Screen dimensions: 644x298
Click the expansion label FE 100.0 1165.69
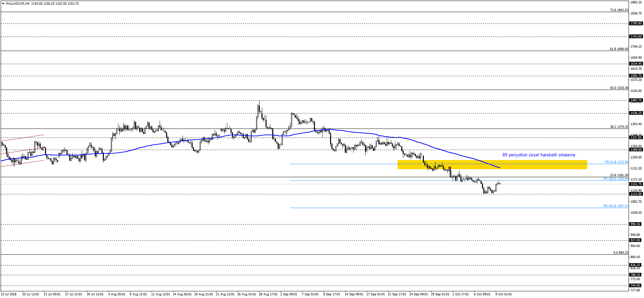[x=615, y=179]
